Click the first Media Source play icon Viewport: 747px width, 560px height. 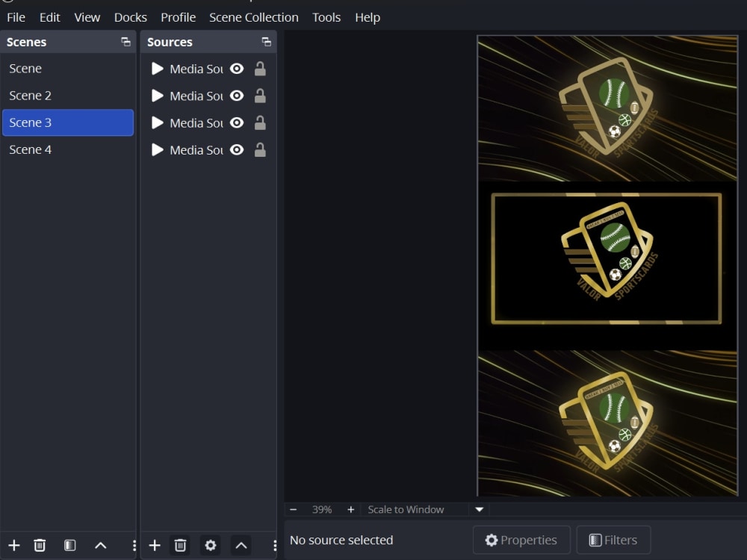click(x=157, y=69)
